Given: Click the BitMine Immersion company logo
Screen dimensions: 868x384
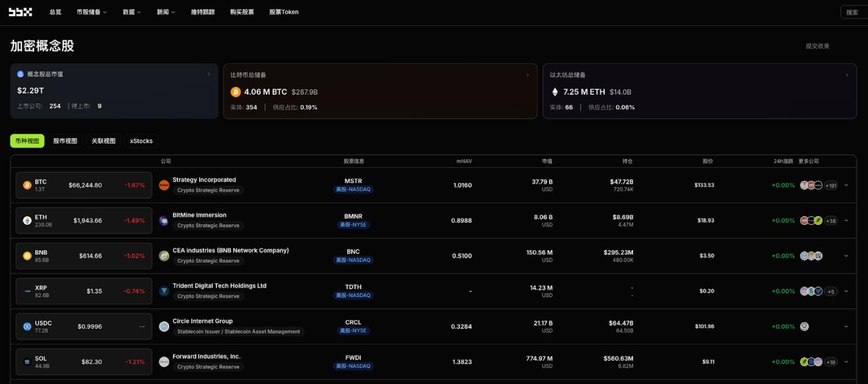Looking at the screenshot, I should (164, 220).
